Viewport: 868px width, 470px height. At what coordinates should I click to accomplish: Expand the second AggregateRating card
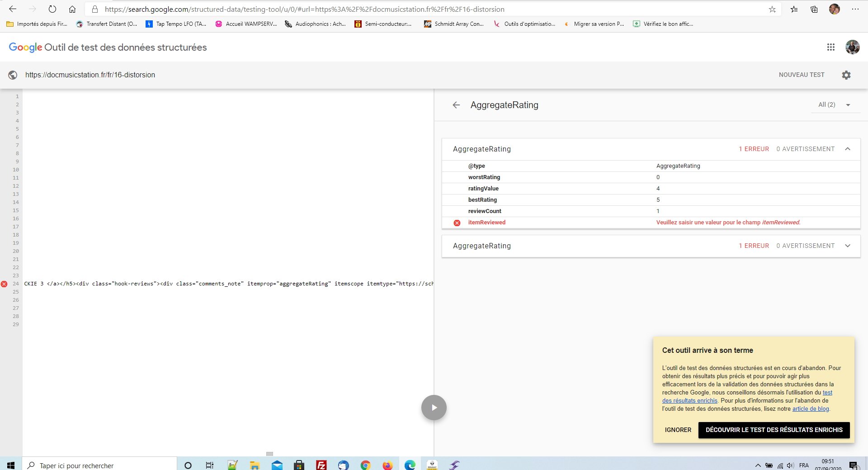848,246
